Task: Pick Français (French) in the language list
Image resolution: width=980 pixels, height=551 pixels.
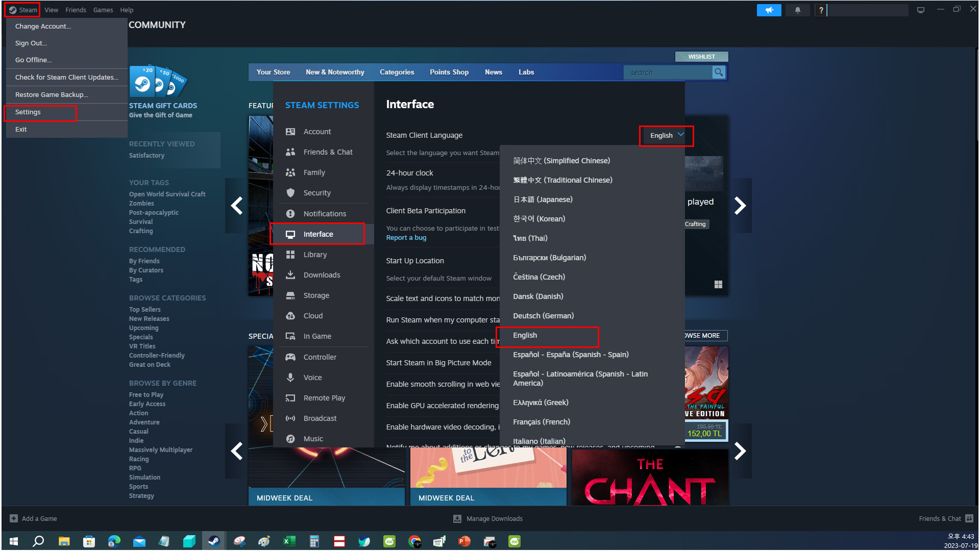Action: pos(541,422)
